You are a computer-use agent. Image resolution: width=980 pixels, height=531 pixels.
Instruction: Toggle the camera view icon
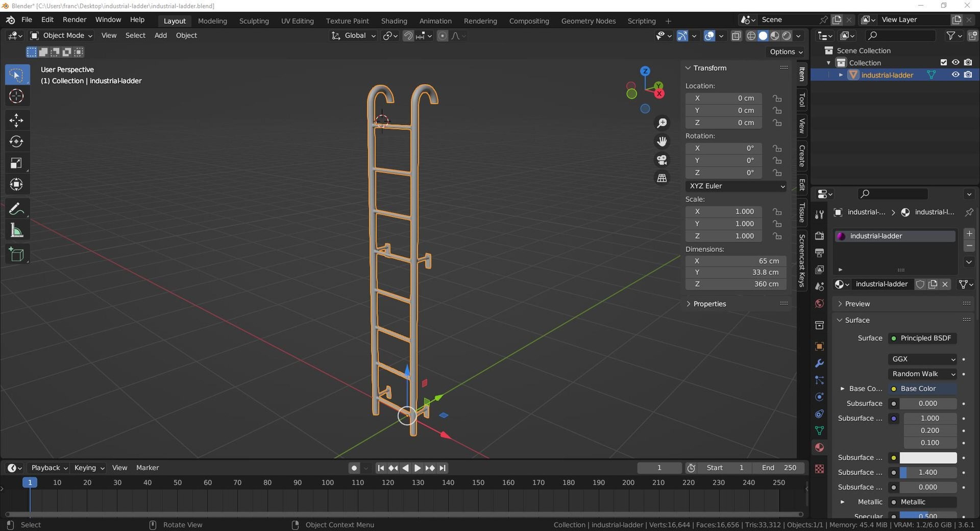pyautogui.click(x=662, y=160)
